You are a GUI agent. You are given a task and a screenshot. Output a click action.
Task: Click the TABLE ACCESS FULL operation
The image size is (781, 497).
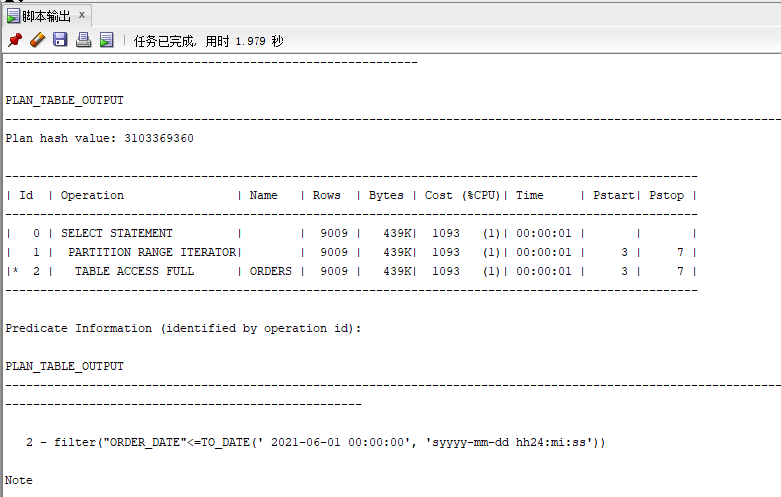[x=134, y=271]
